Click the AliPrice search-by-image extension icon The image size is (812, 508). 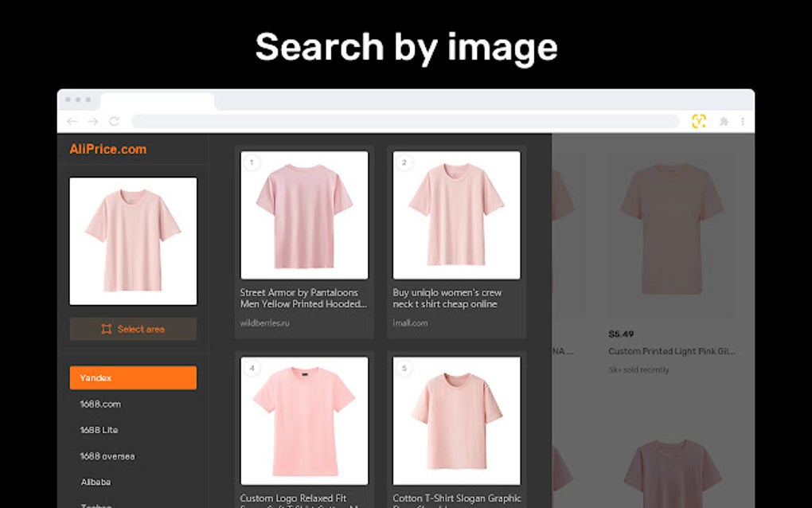pos(701,121)
